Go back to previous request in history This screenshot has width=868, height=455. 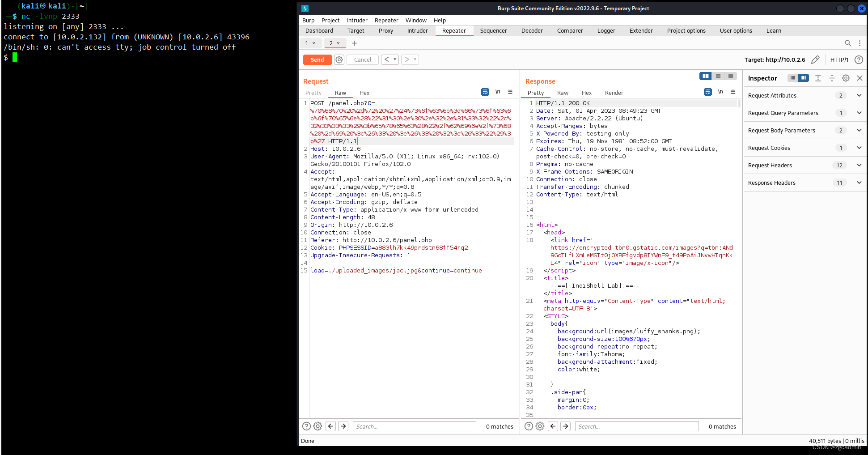(x=387, y=60)
